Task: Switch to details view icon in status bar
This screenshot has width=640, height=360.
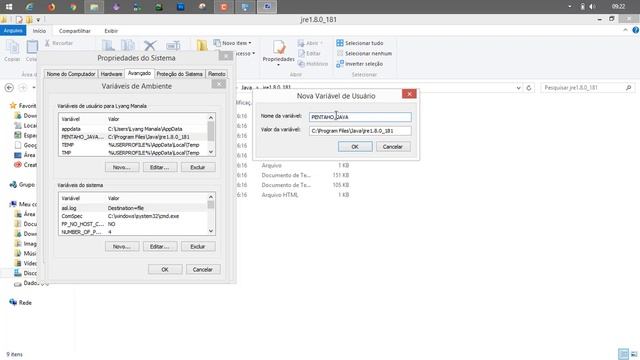Action: point(623,354)
